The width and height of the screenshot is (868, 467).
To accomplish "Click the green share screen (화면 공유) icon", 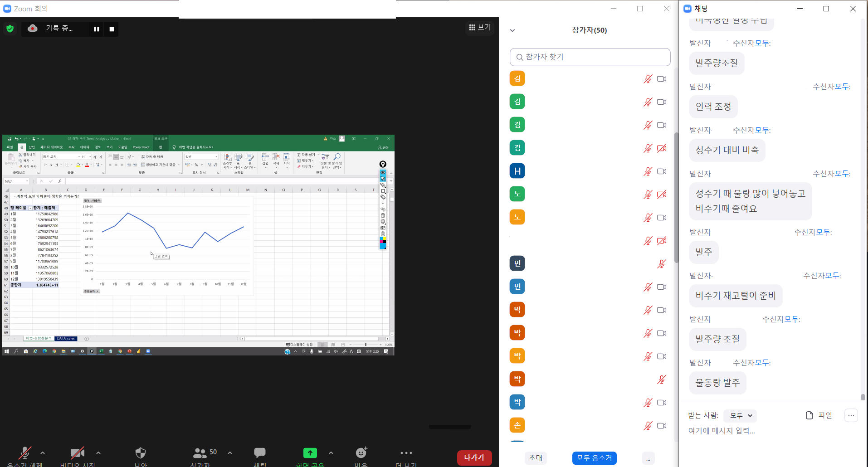I will coord(310,453).
